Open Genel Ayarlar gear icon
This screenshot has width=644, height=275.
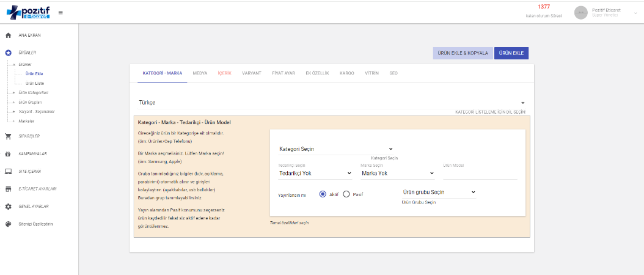click(9, 207)
